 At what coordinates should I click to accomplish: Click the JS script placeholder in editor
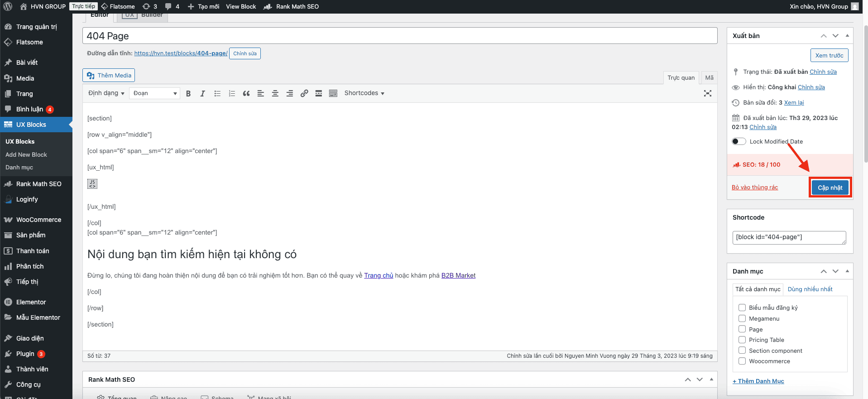pyautogui.click(x=92, y=183)
